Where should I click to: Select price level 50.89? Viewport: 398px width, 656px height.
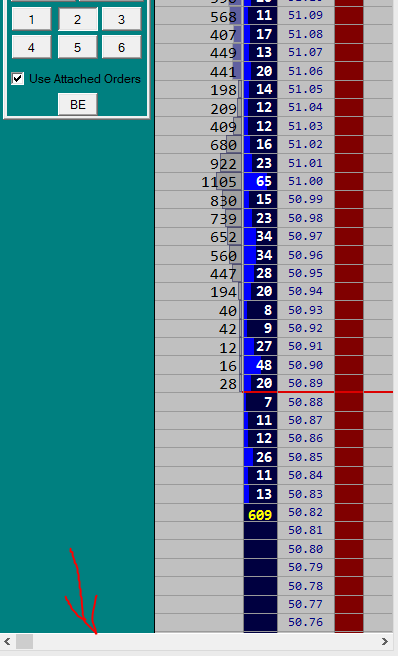(306, 383)
